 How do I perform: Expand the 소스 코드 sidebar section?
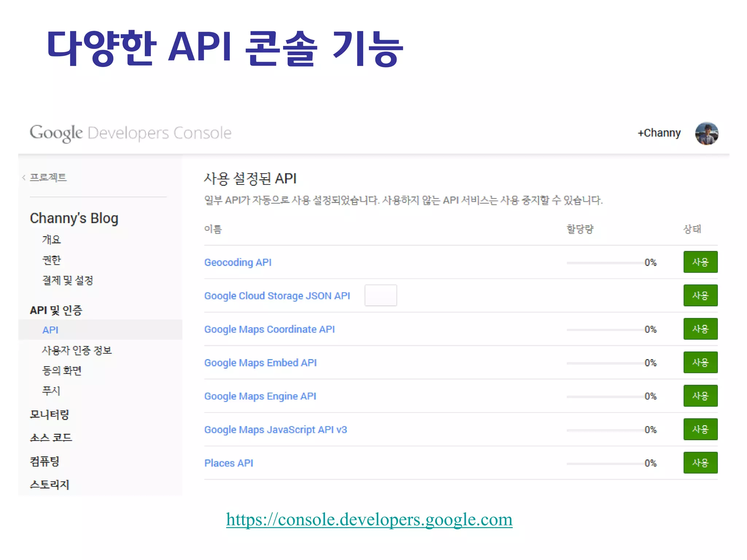pyautogui.click(x=51, y=437)
